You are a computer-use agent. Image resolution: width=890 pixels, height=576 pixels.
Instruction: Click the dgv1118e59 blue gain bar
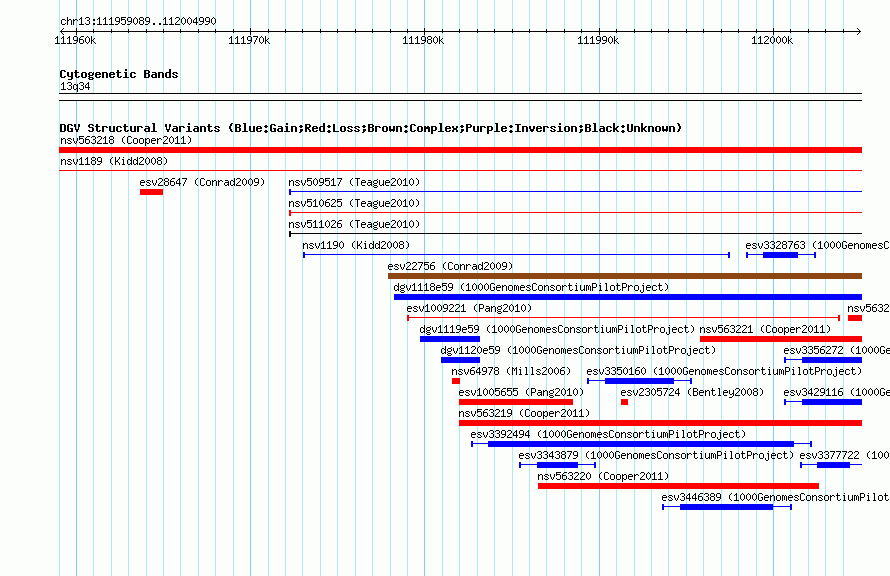[628, 297]
